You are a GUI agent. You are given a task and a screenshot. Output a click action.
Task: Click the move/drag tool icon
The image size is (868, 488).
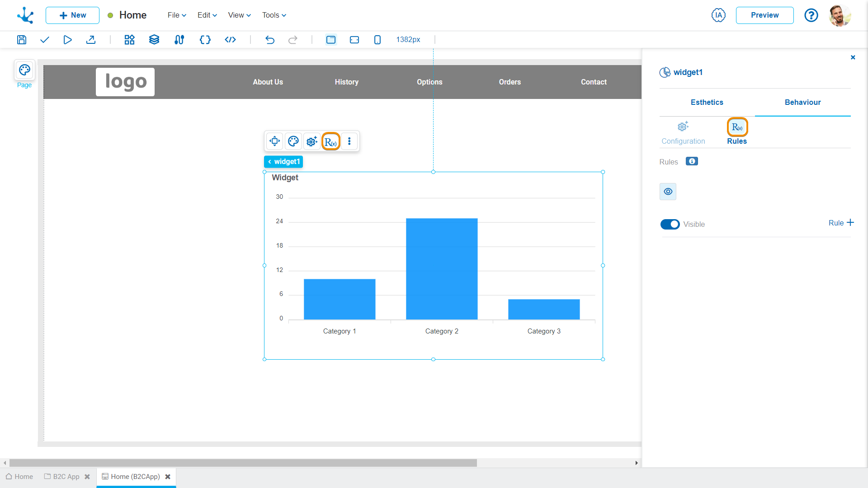[275, 141]
